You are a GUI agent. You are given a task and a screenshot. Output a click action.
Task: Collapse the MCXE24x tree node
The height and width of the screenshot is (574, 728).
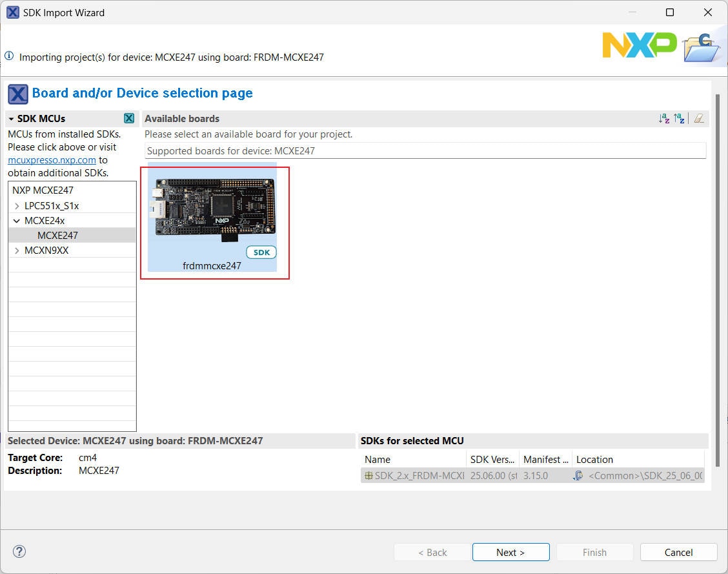(x=17, y=221)
